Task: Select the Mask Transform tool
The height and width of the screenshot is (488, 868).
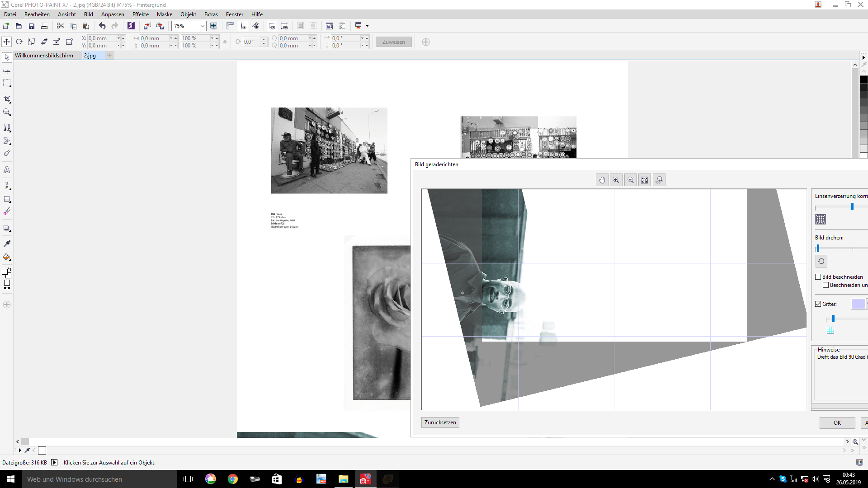Action: [7, 70]
